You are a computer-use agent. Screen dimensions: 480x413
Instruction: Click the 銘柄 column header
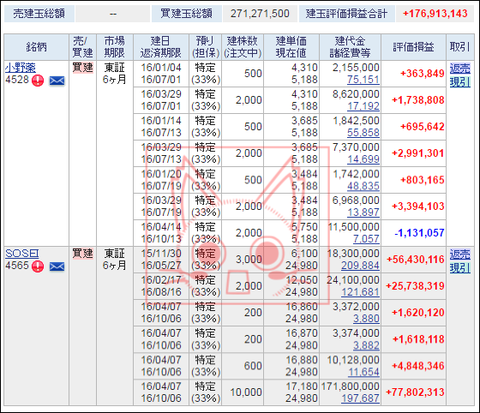[36, 47]
